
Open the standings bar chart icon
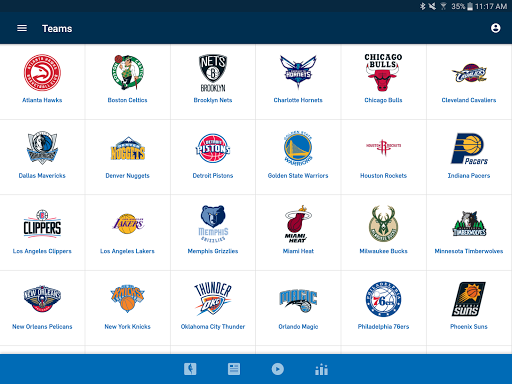(x=321, y=369)
